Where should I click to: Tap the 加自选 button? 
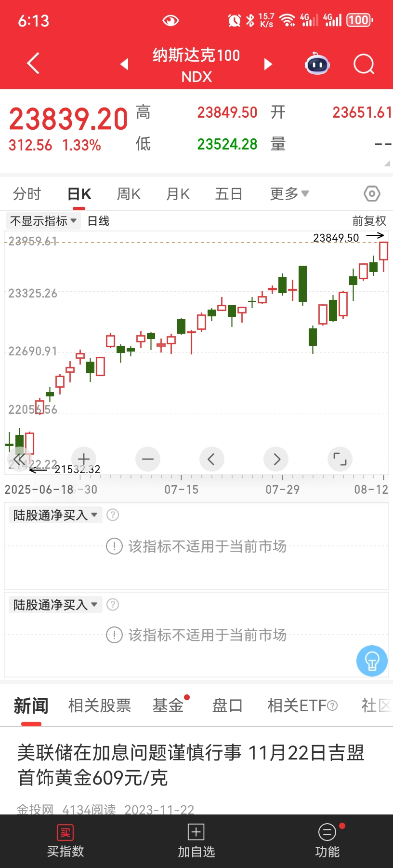tap(196, 841)
